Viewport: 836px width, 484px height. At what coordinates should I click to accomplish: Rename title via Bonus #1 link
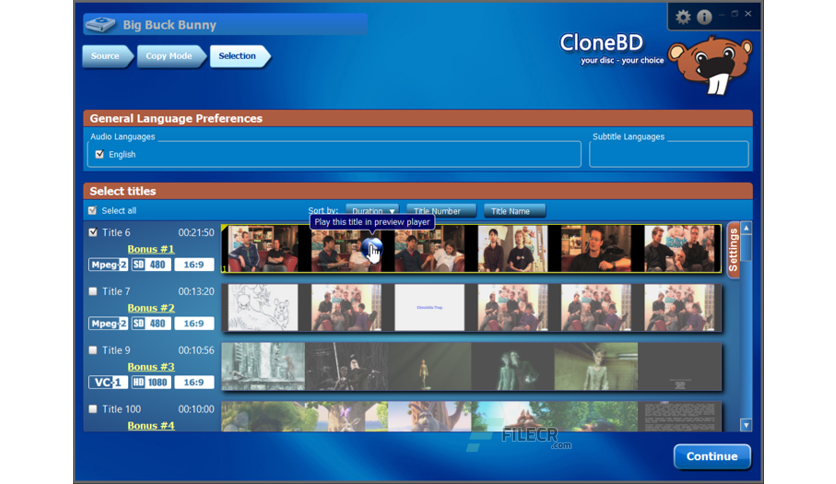[x=151, y=249]
